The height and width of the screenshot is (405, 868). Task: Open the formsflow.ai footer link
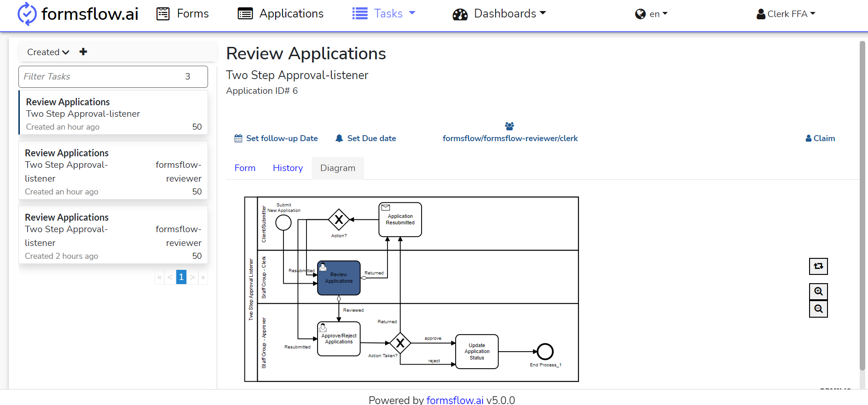pyautogui.click(x=455, y=400)
